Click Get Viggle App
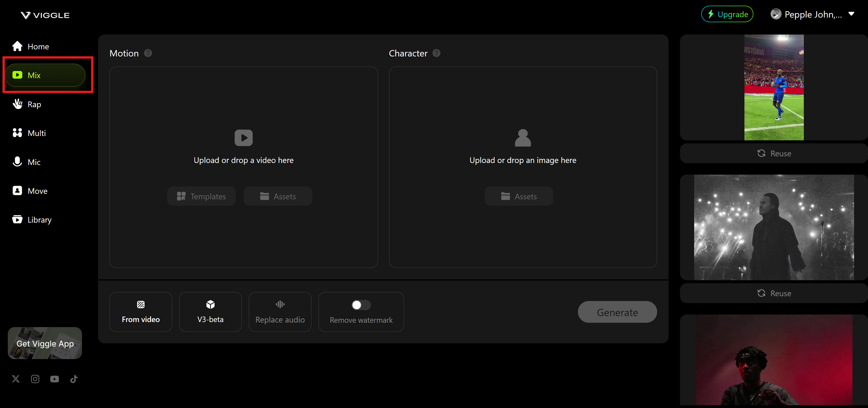This screenshot has height=408, width=868. coord(45,343)
